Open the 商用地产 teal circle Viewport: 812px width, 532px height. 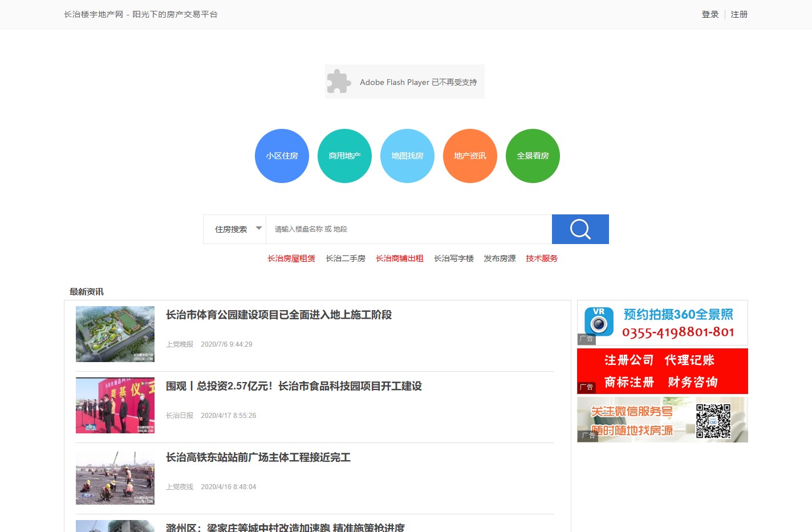pyautogui.click(x=344, y=156)
